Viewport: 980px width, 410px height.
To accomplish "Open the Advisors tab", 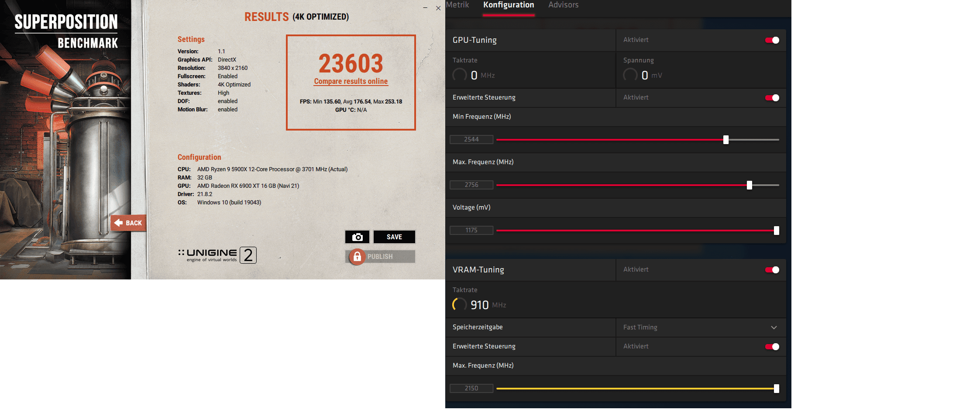I will [x=563, y=5].
